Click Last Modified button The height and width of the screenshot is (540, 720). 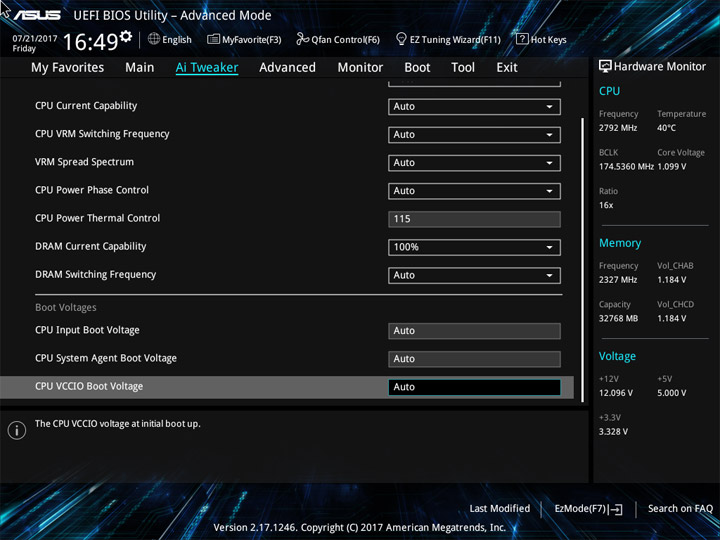click(500, 509)
